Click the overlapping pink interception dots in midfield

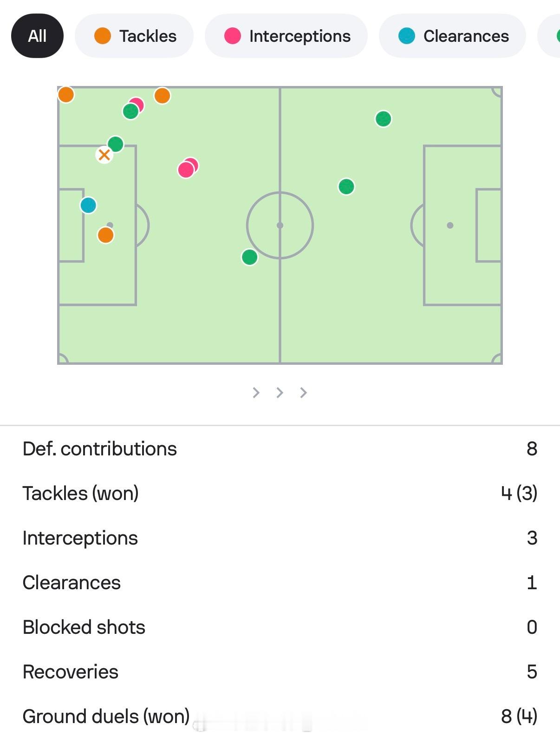tap(187, 168)
